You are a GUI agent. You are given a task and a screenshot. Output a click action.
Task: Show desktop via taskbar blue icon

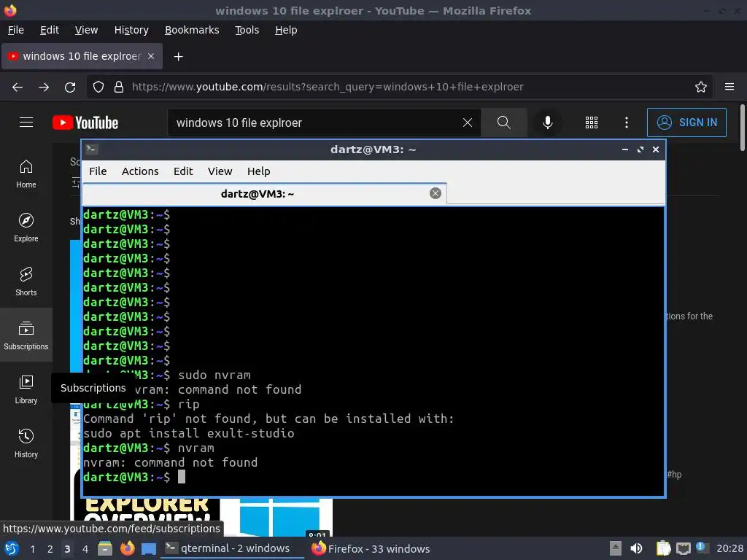click(149, 549)
